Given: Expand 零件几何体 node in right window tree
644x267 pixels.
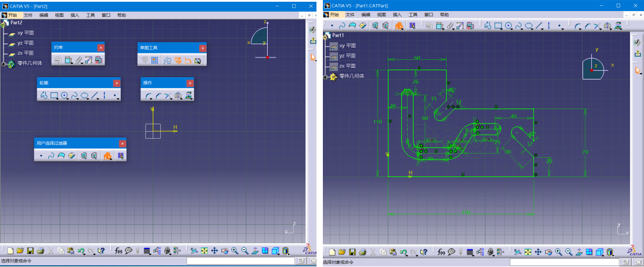Looking at the screenshot, I should click(326, 77).
